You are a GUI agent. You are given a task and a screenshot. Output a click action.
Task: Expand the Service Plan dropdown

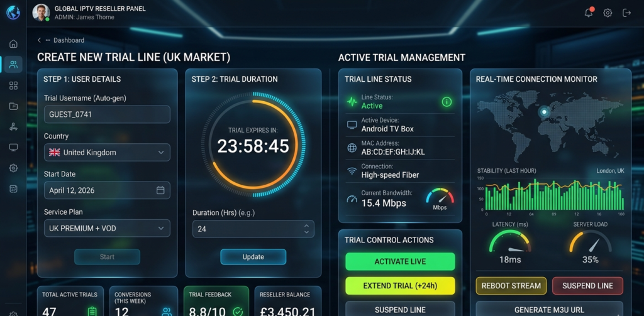pyautogui.click(x=160, y=228)
